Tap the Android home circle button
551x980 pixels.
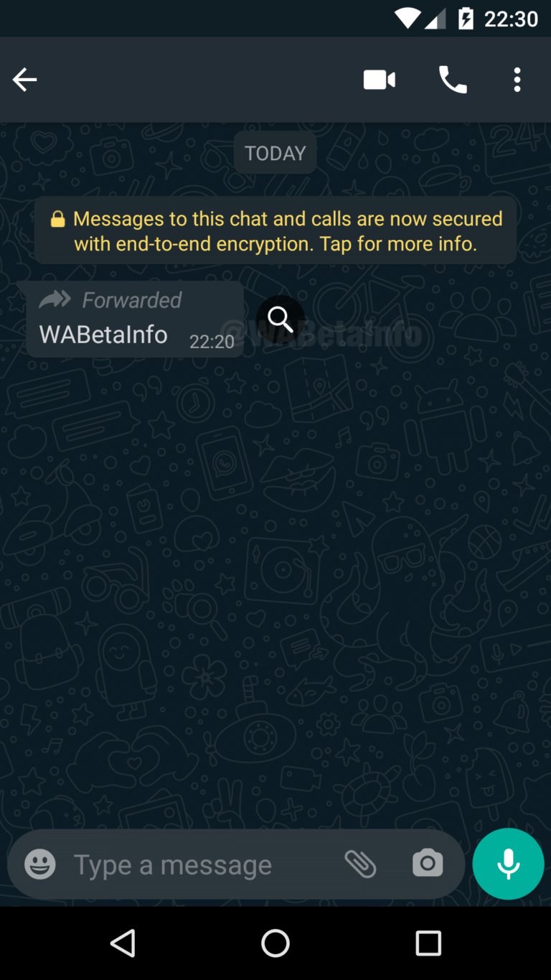(x=275, y=943)
